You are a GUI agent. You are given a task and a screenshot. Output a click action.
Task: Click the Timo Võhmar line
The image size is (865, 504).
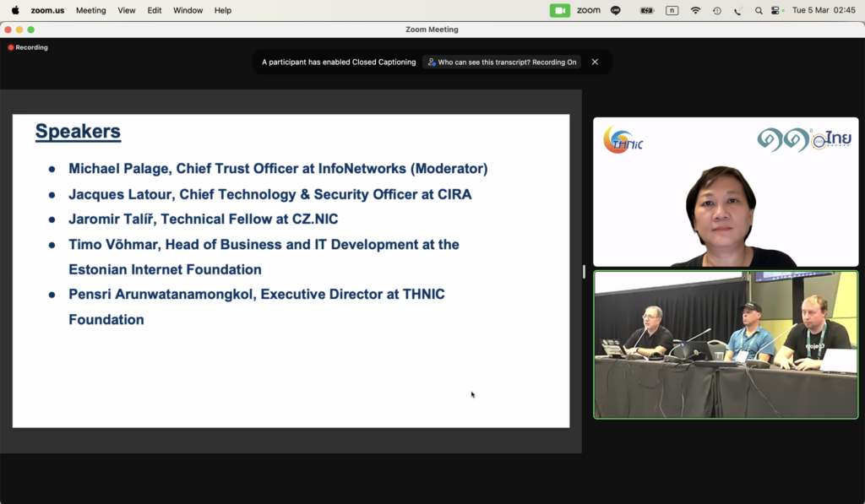(264, 245)
